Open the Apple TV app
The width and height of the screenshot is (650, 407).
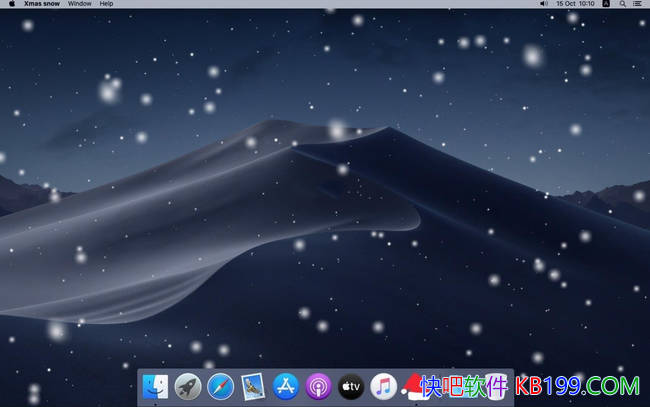(351, 386)
